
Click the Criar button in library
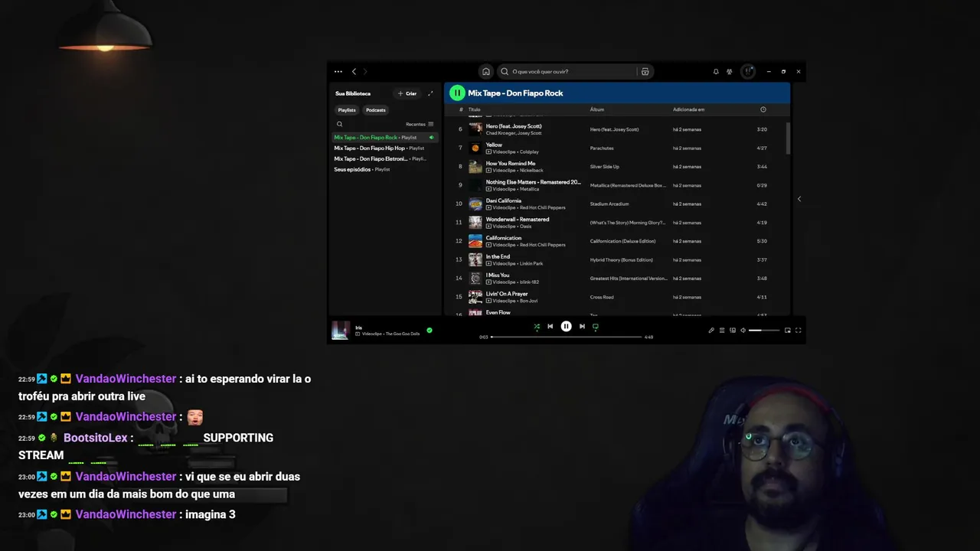click(407, 93)
